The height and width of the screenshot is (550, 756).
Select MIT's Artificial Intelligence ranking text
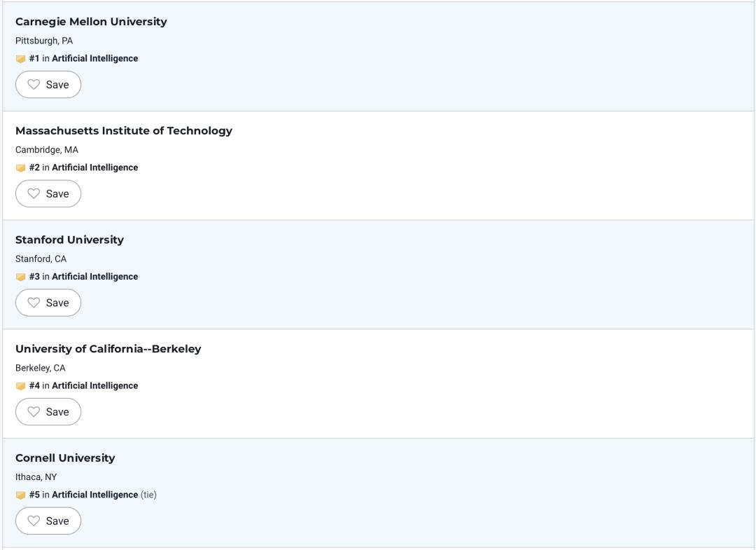94,167
